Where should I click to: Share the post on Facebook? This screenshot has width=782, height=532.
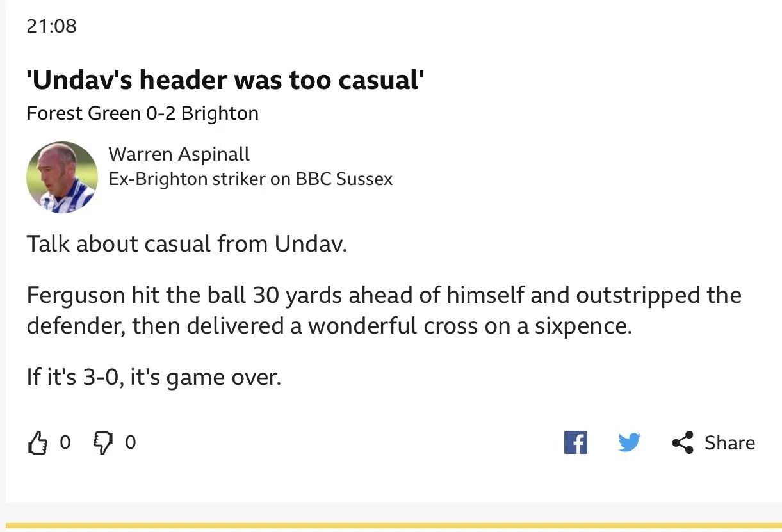(575, 442)
